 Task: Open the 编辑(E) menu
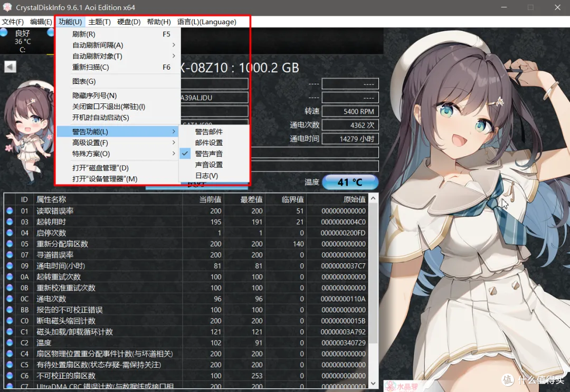[41, 22]
